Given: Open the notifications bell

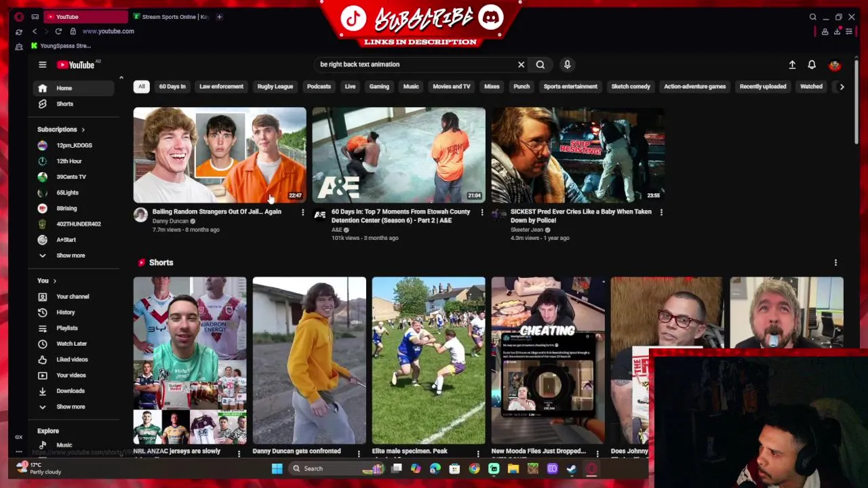Looking at the screenshot, I should [812, 65].
